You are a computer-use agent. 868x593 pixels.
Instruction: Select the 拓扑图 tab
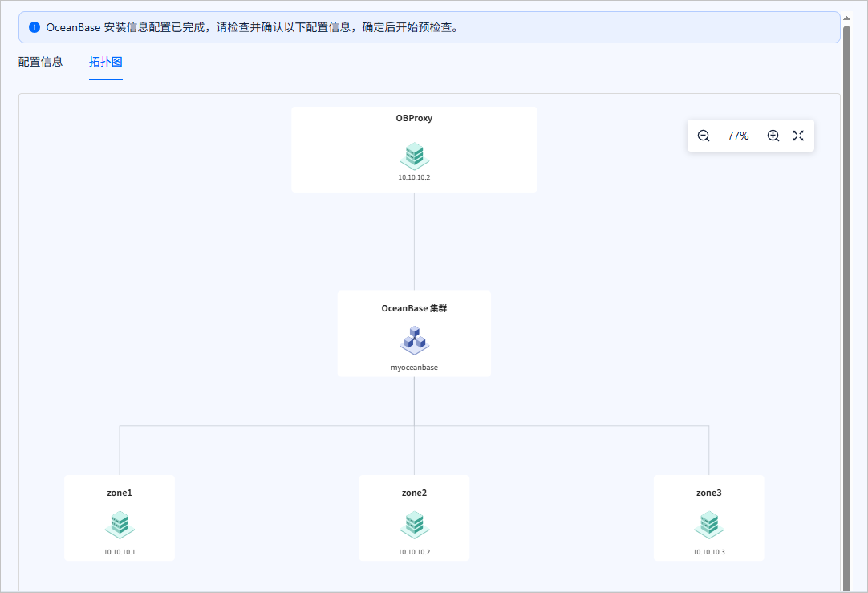point(106,62)
